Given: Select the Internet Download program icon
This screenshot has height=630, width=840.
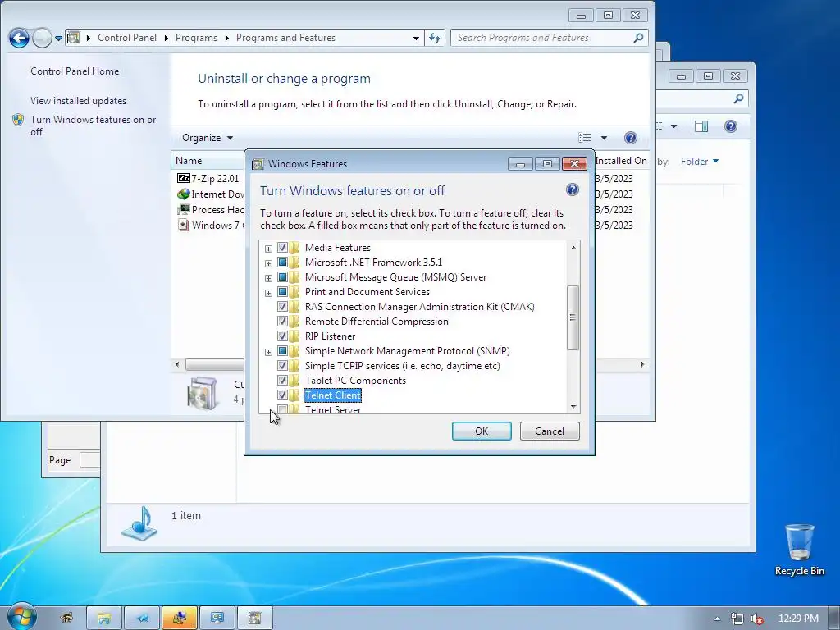Looking at the screenshot, I should pyautogui.click(x=183, y=194).
